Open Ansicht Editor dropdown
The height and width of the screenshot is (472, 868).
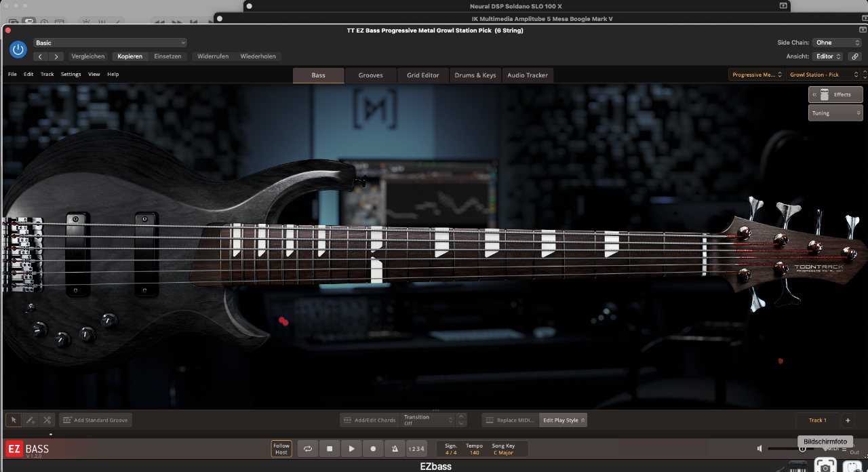click(x=828, y=56)
